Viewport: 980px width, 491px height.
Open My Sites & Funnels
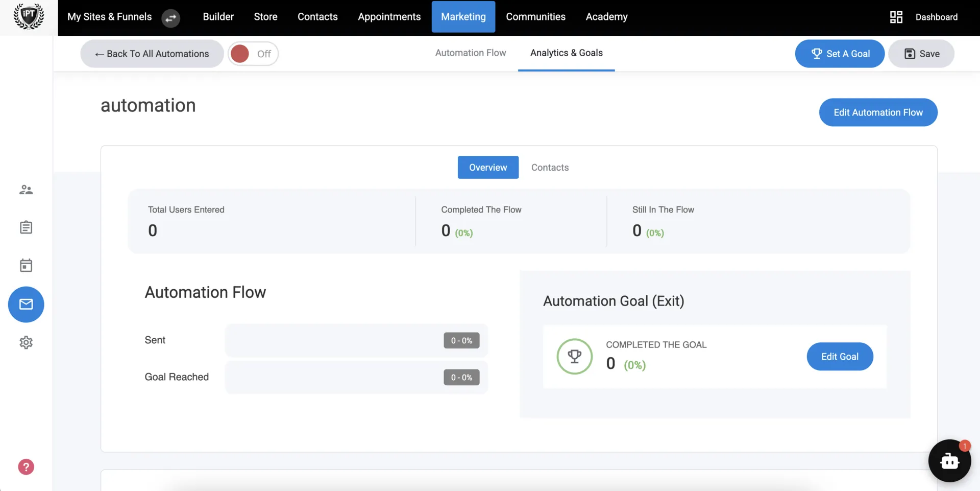[x=110, y=17]
